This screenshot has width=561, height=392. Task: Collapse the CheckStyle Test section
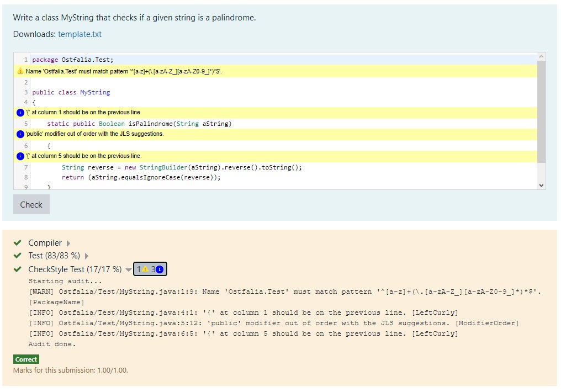(128, 269)
